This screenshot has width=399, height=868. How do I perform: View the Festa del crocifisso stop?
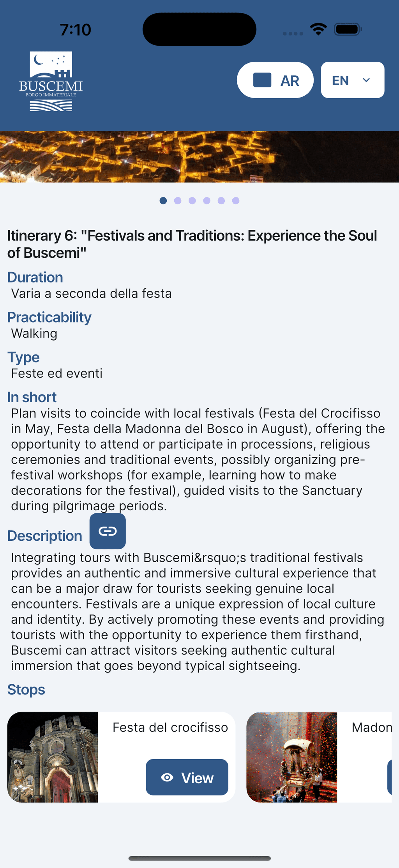(187, 777)
